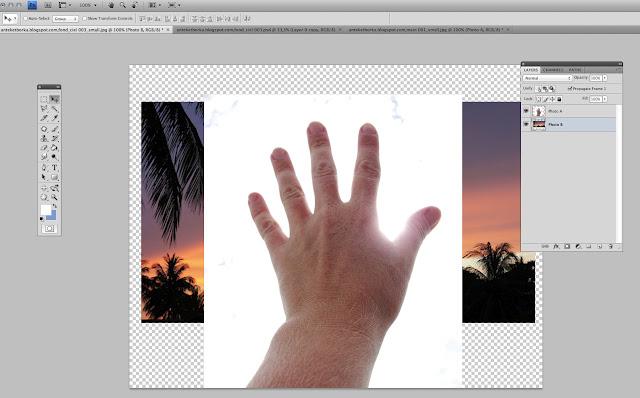Select the Quick Selection wand tool
Viewport: 640px width, 398px height.
tap(54, 109)
